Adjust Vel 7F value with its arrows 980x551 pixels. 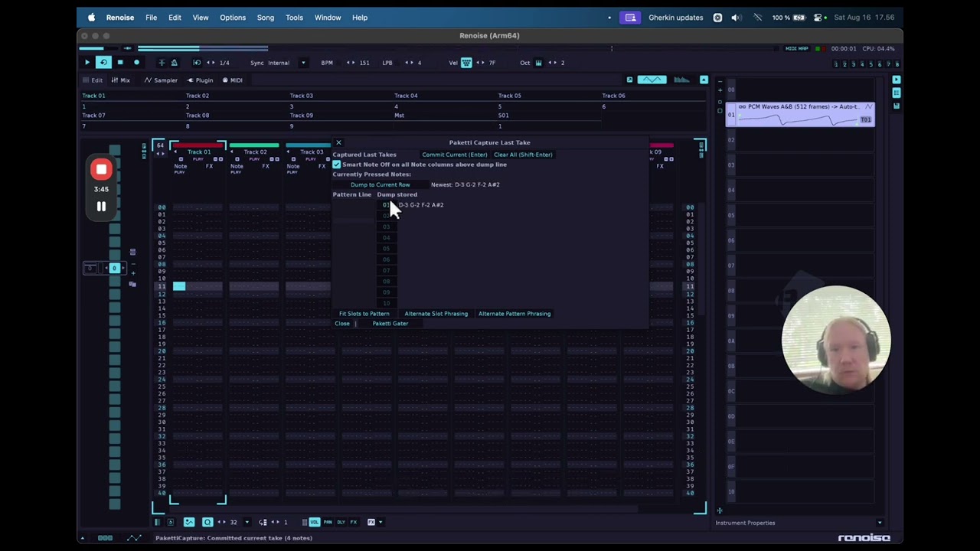coord(480,63)
